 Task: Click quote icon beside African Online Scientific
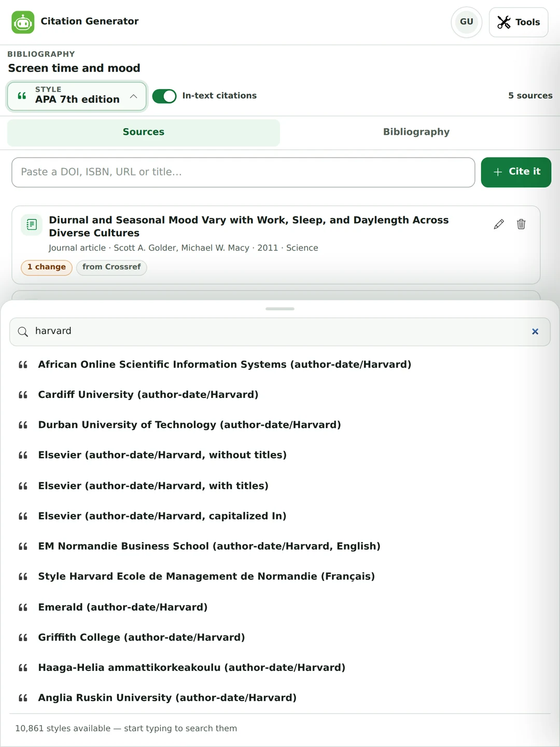[x=23, y=365]
